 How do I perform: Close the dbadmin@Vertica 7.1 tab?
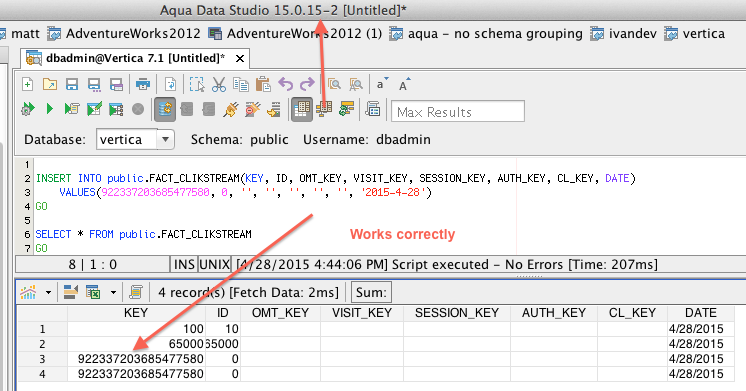point(240,59)
